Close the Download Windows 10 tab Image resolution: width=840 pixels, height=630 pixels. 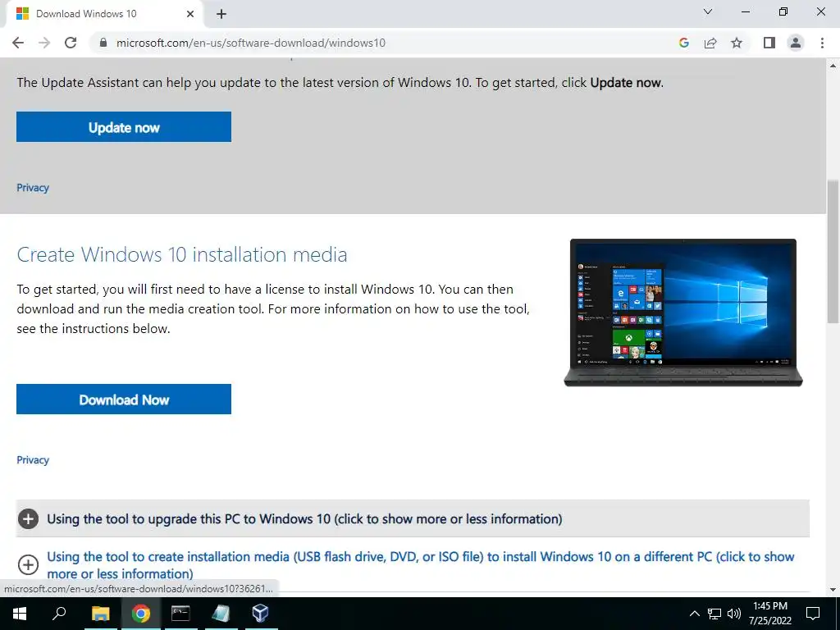190,14
